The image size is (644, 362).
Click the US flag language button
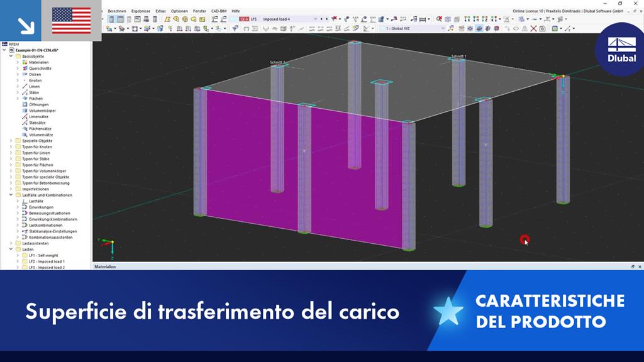(72, 21)
